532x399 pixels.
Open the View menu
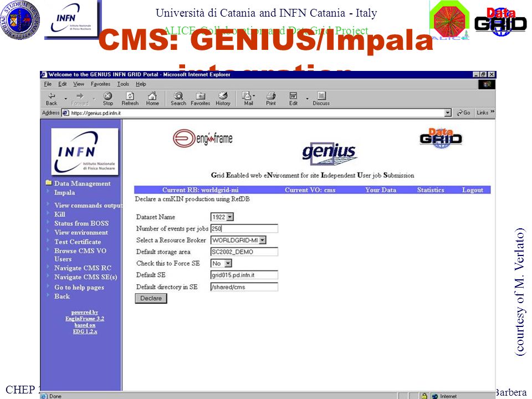(x=79, y=84)
